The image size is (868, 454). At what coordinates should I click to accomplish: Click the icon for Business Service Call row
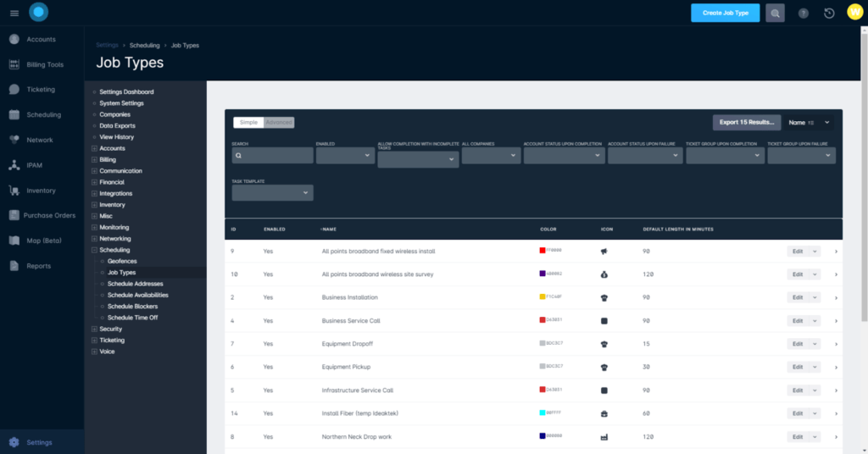[604, 321]
